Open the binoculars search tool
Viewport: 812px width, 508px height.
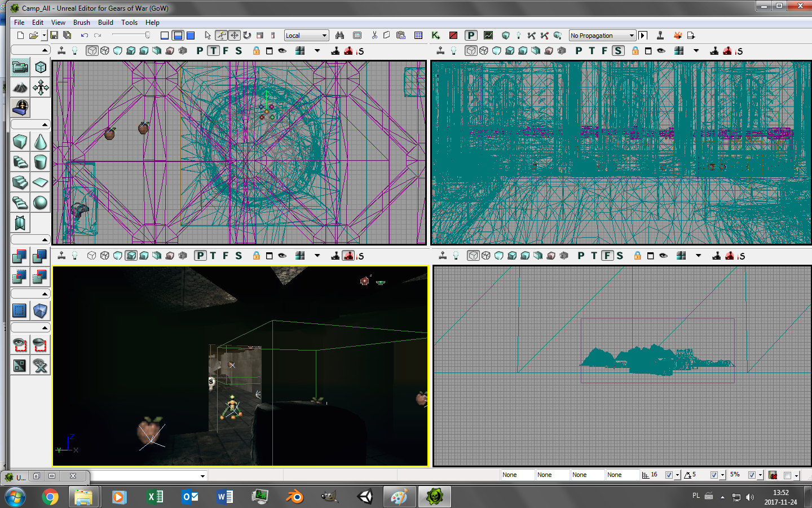point(339,35)
